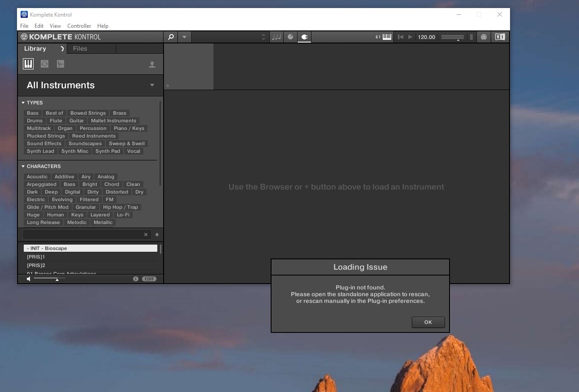This screenshot has width=579, height=392.
Task: Open the MIDI connector icon in the header
Action: click(484, 37)
